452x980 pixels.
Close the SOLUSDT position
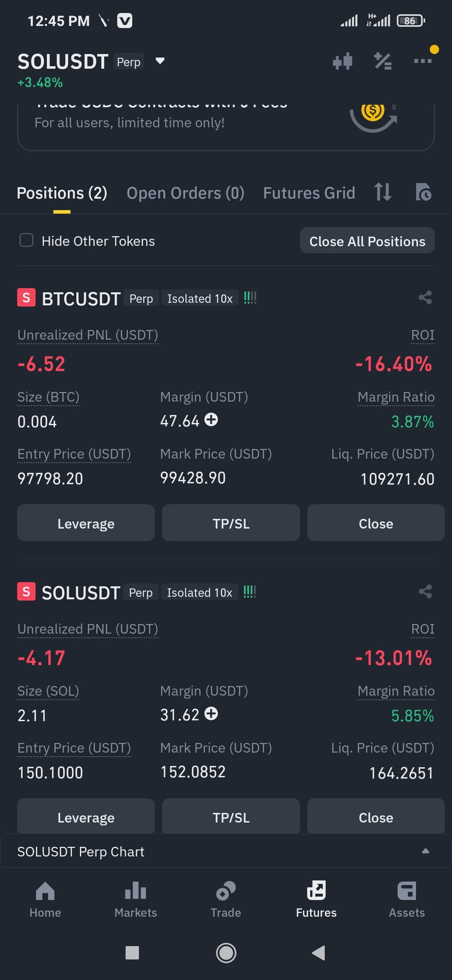tap(375, 817)
